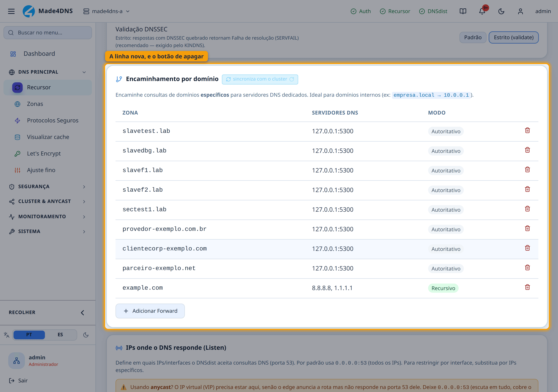Click Adicionar Forward button

[150, 311]
